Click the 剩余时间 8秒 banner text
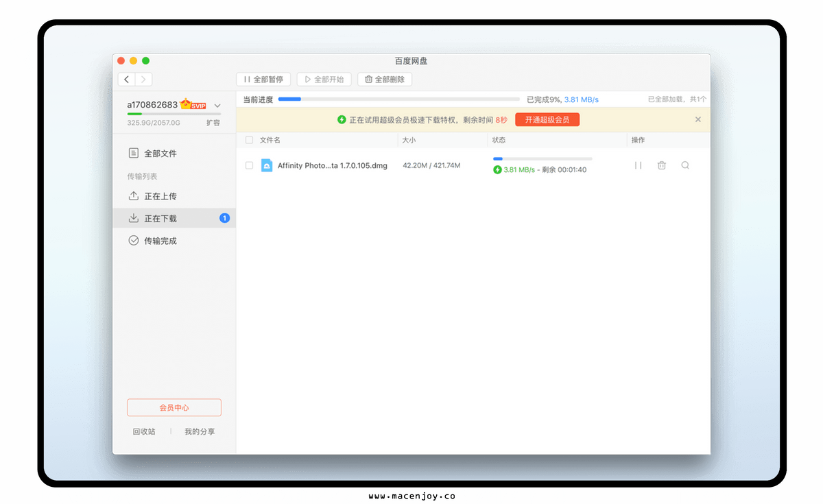823x504 pixels. [x=484, y=119]
